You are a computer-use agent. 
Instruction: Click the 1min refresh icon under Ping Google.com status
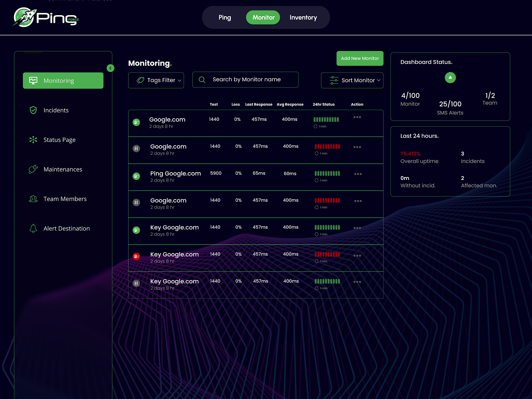[x=317, y=180]
